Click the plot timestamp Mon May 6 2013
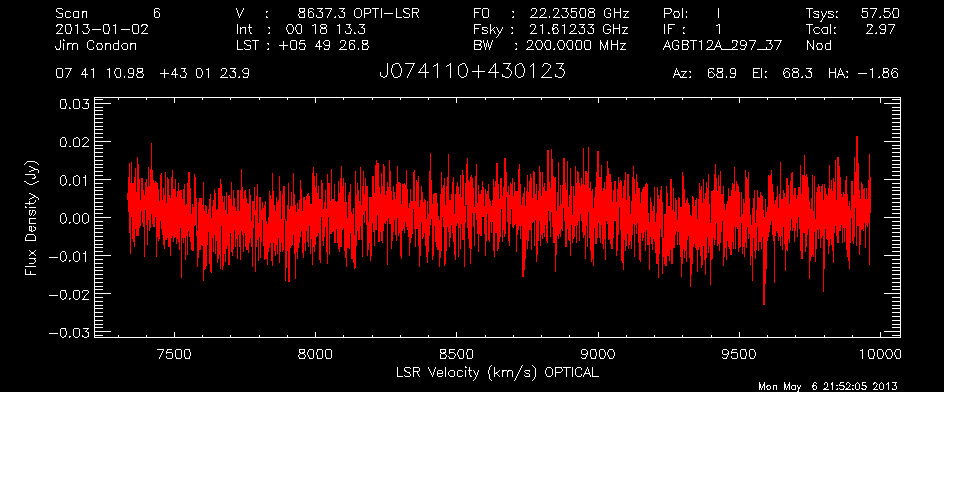This screenshot has width=962, height=490. pos(828,386)
